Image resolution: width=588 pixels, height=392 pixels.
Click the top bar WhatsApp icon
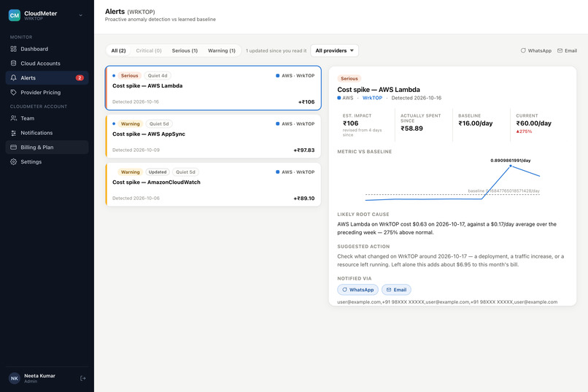[523, 50]
